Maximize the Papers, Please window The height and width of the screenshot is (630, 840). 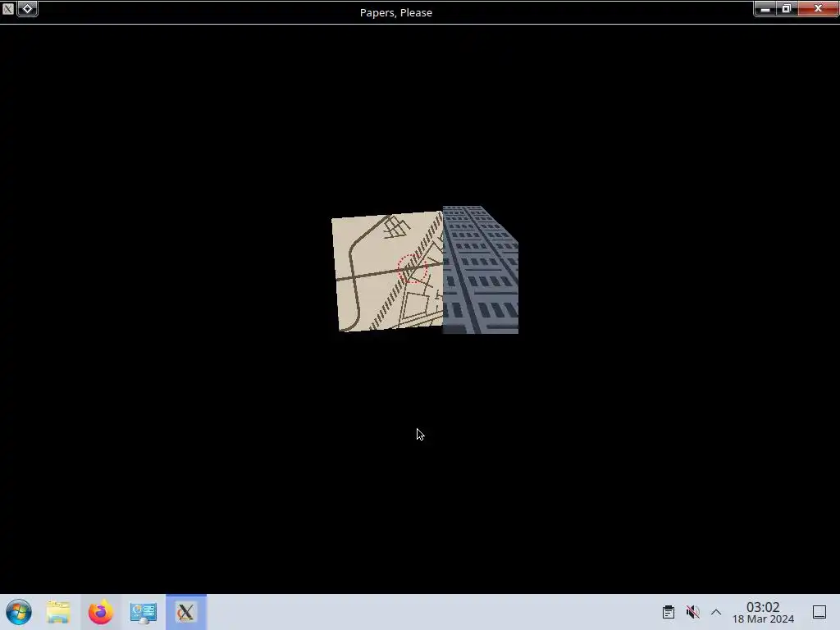point(787,8)
